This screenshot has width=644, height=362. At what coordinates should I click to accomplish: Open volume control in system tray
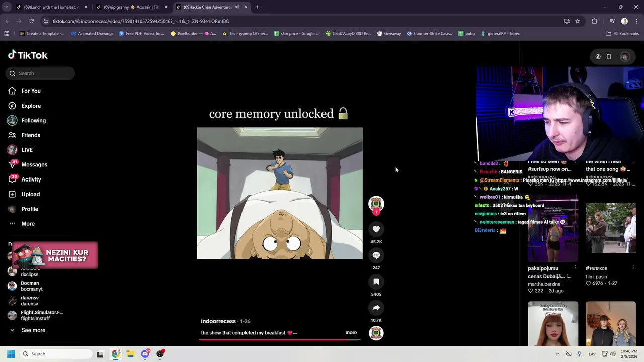(613, 354)
